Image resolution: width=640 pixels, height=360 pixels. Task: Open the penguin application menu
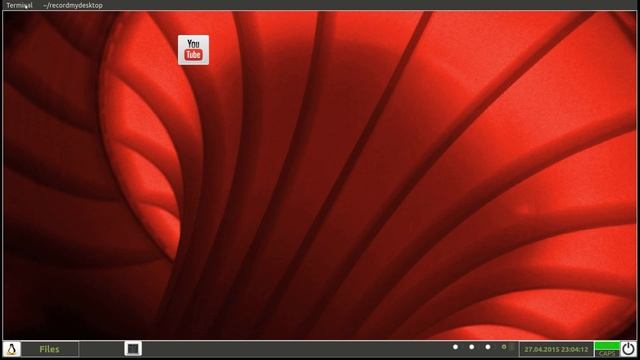pos(11,349)
